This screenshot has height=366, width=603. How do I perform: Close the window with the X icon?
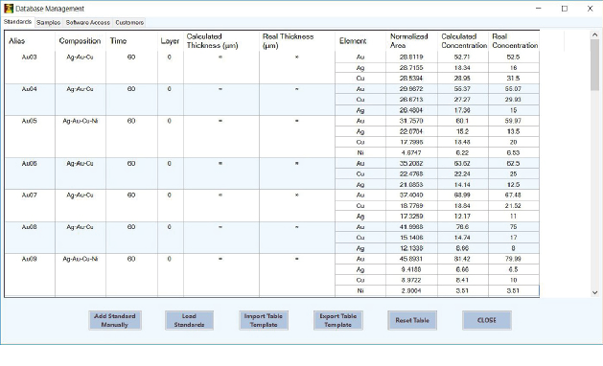[x=590, y=8]
